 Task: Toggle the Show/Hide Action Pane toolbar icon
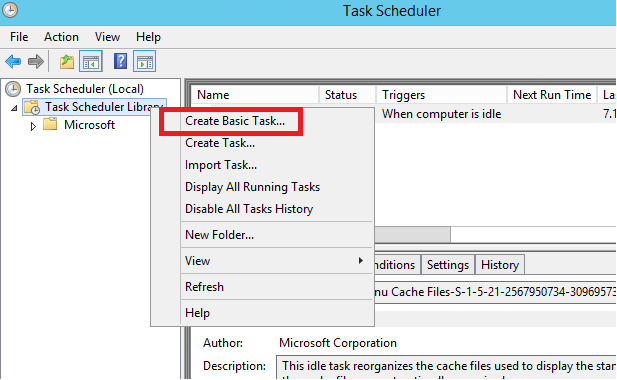144,61
